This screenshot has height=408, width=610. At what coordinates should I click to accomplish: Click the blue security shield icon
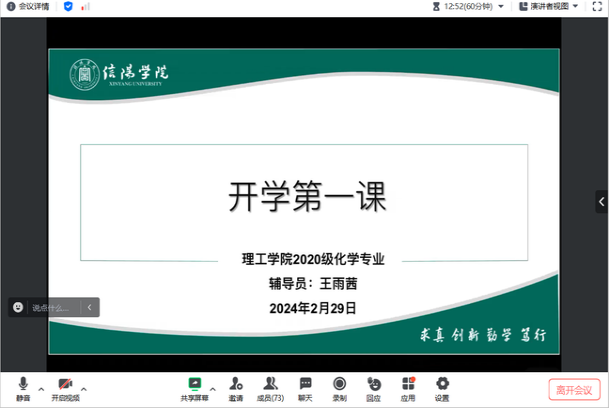pyautogui.click(x=68, y=6)
